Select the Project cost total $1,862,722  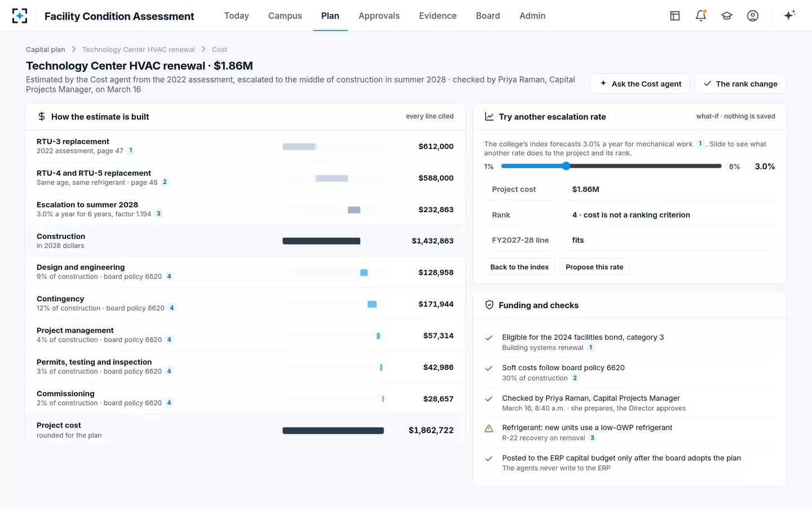coord(431,430)
